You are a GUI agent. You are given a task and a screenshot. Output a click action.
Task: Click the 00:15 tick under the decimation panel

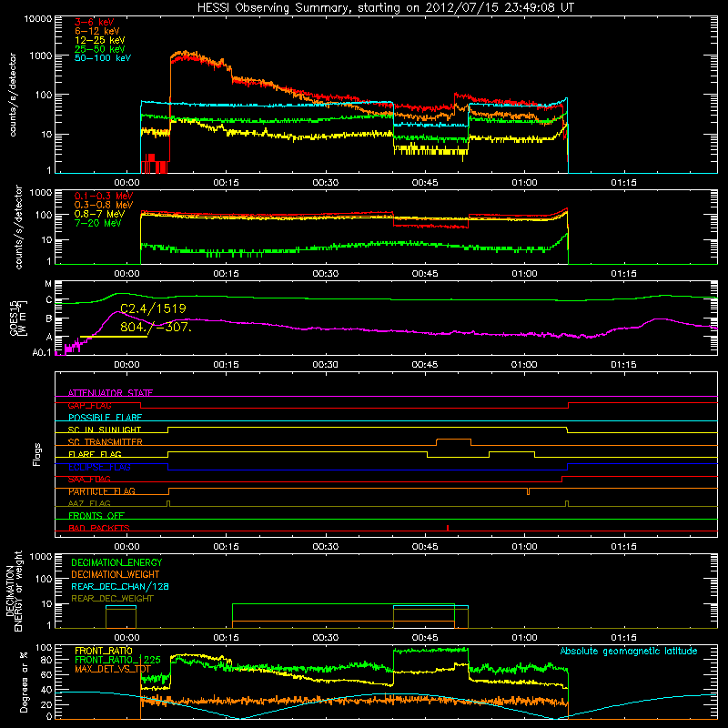click(x=226, y=638)
